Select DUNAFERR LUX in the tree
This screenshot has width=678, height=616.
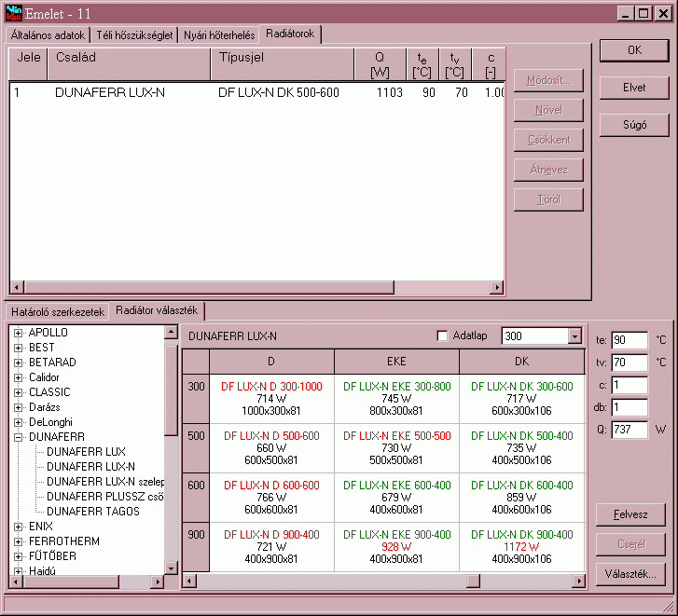pos(86,452)
